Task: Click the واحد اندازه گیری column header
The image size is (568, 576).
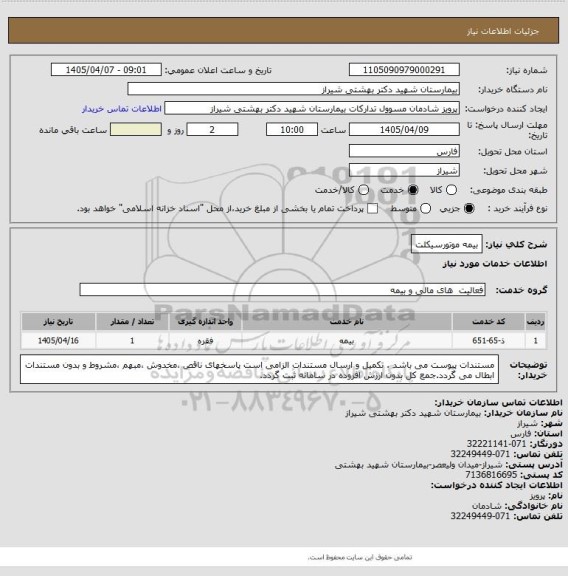Action: click(x=205, y=322)
